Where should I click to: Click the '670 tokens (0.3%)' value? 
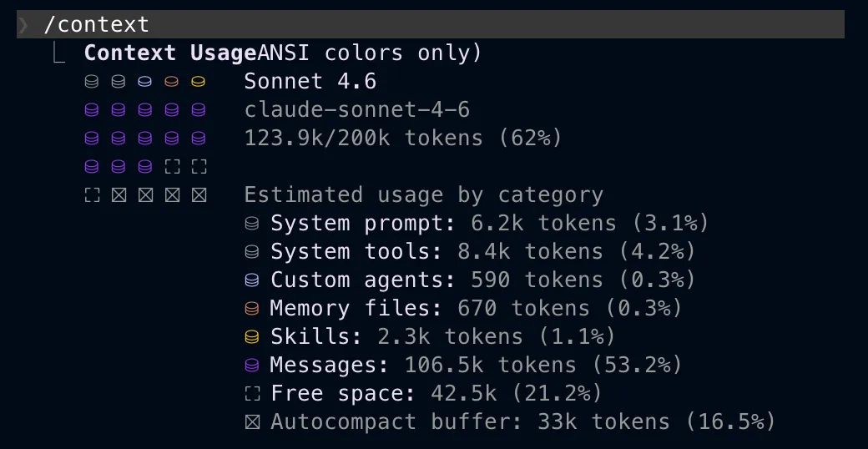click(x=569, y=309)
